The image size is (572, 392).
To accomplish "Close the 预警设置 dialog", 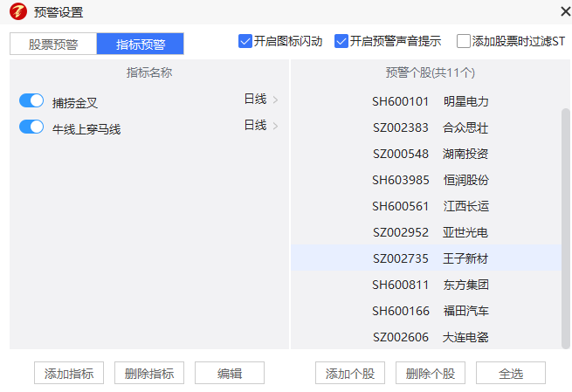I will point(565,11).
